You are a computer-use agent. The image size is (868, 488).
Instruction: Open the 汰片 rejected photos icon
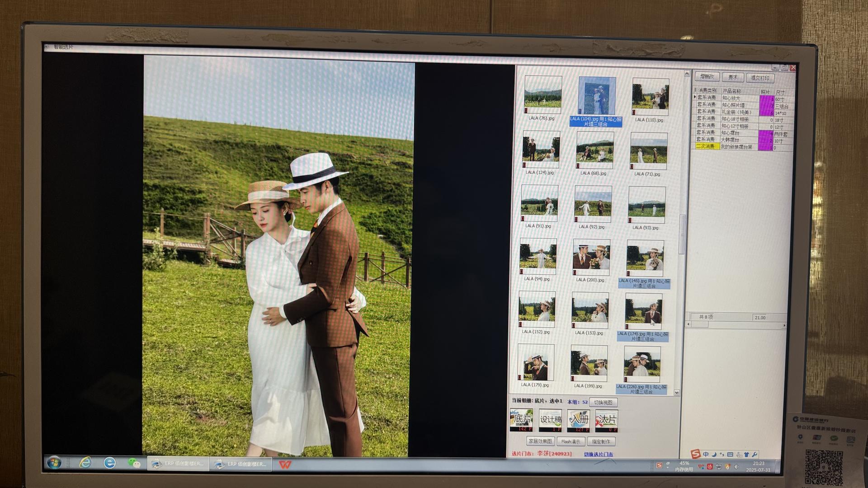click(607, 421)
